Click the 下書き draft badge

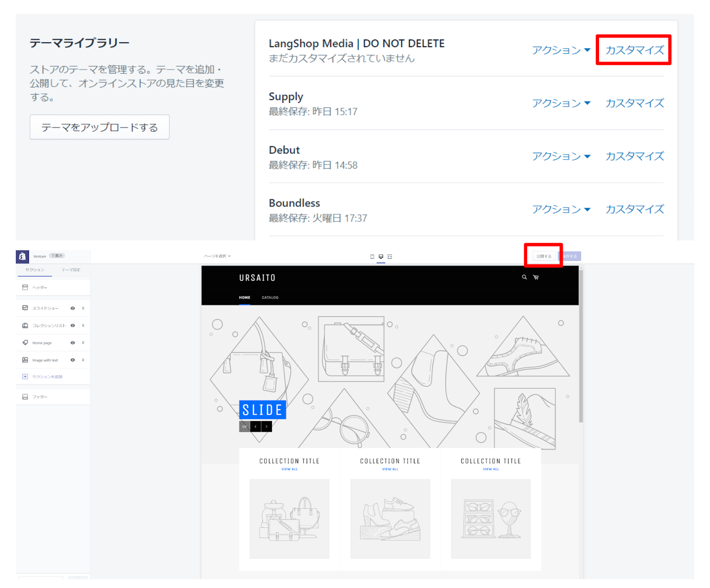(x=57, y=256)
